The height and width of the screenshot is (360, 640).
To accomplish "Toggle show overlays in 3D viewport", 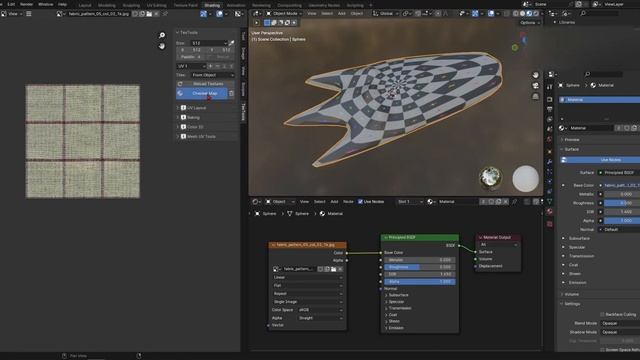I will click(491, 13).
